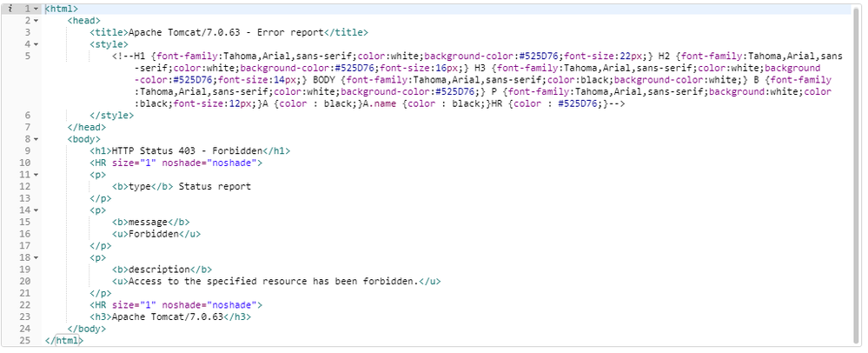Click line number 5 in the gutter
The image size is (868, 353).
pos(27,56)
